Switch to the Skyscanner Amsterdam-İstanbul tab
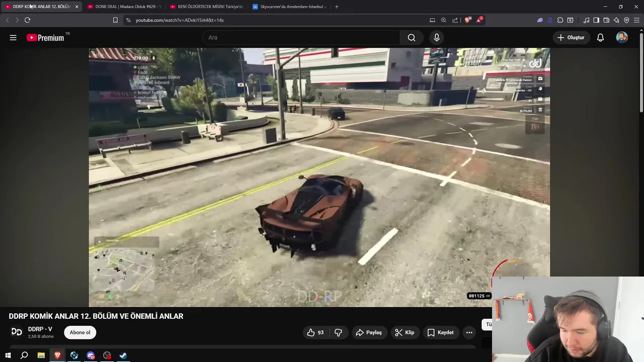This screenshot has height=362, width=644. click(289, 7)
